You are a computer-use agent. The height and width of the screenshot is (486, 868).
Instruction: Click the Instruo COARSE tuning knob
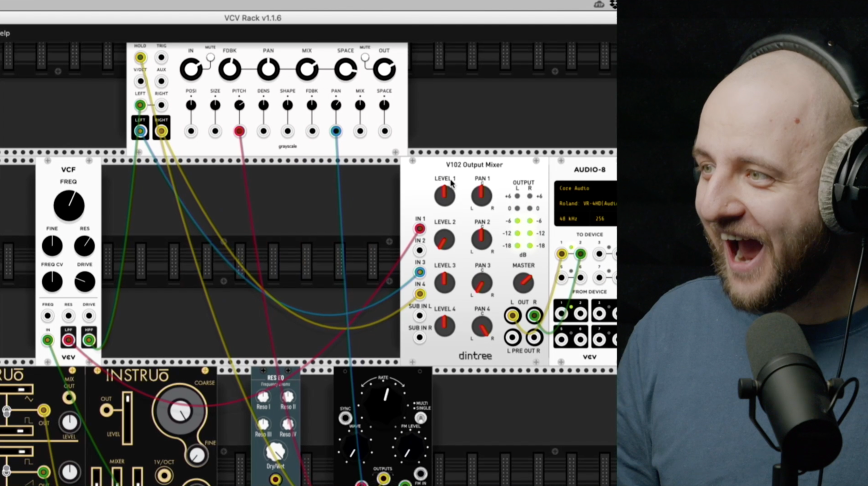point(179,411)
